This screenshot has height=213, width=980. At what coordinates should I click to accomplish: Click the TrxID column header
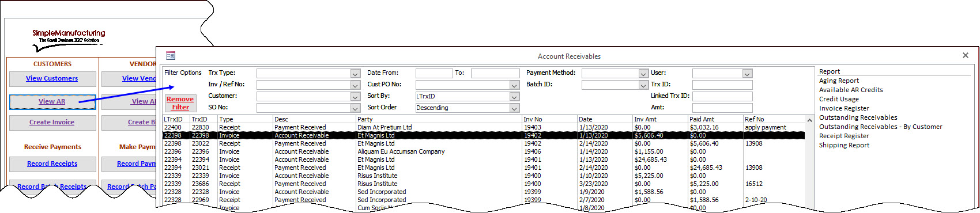pyautogui.click(x=204, y=119)
